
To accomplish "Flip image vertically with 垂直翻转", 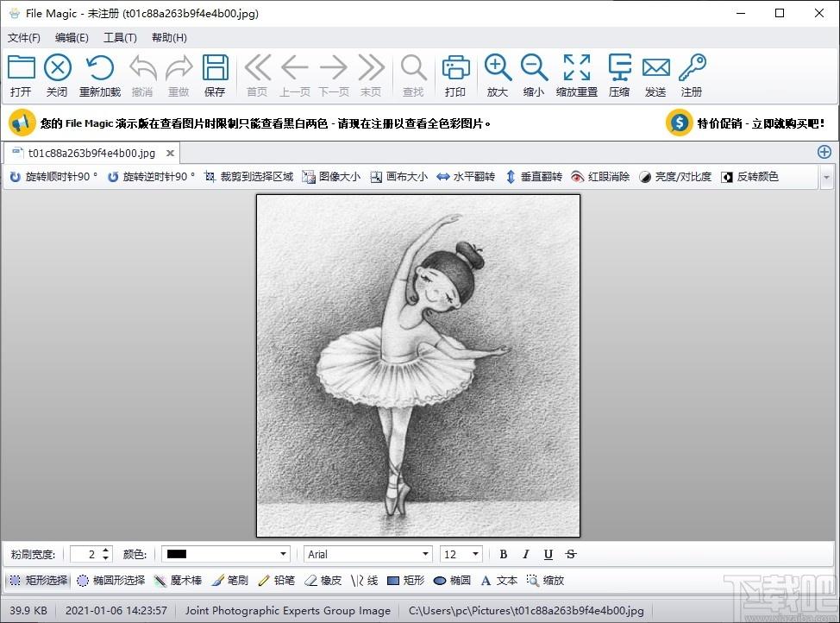I will pyautogui.click(x=534, y=177).
